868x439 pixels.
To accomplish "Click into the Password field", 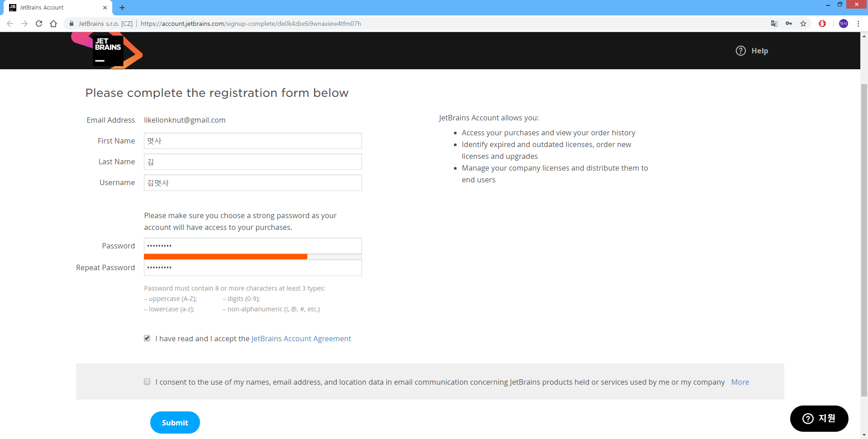I will click(253, 246).
